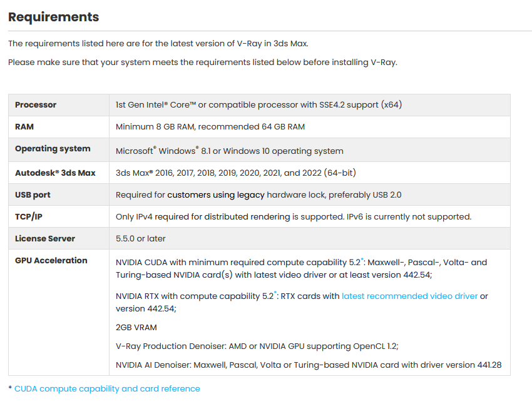This screenshot has height=404, width=532.
Task: Click the Processor row label
Action: pos(36,104)
